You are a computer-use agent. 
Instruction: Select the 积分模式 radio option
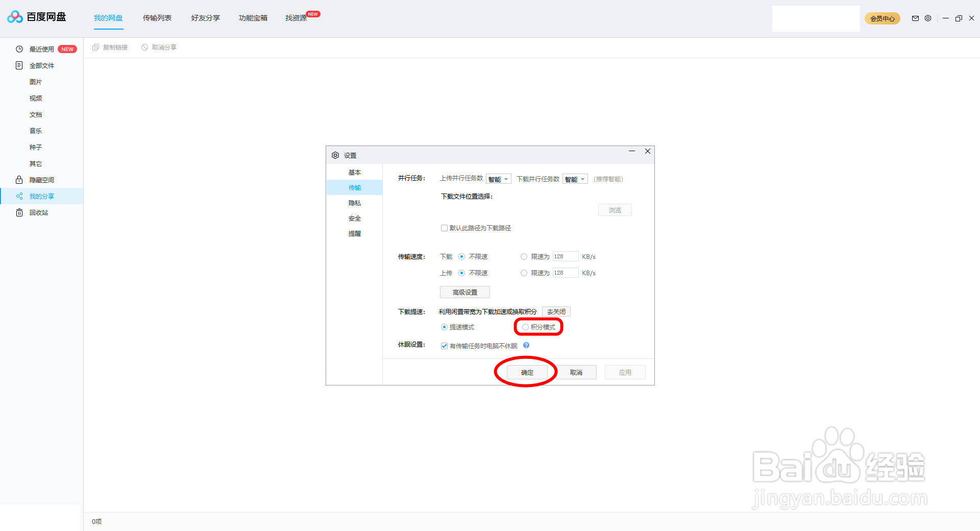point(525,327)
